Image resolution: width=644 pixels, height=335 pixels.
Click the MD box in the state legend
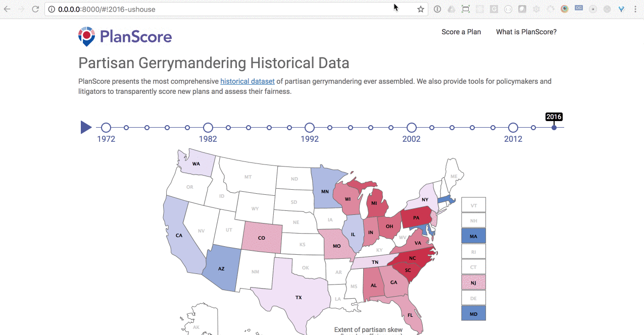coord(473,313)
